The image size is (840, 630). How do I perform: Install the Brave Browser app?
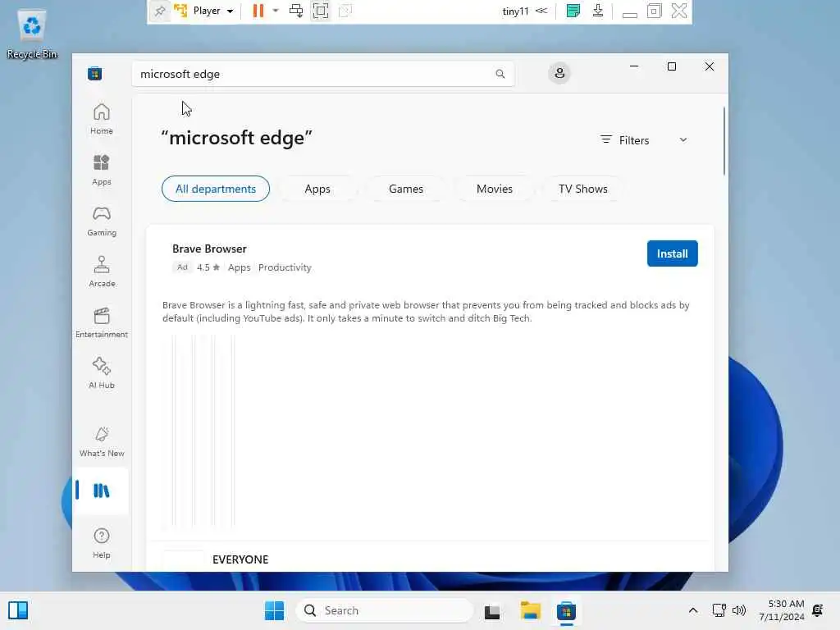coord(672,253)
